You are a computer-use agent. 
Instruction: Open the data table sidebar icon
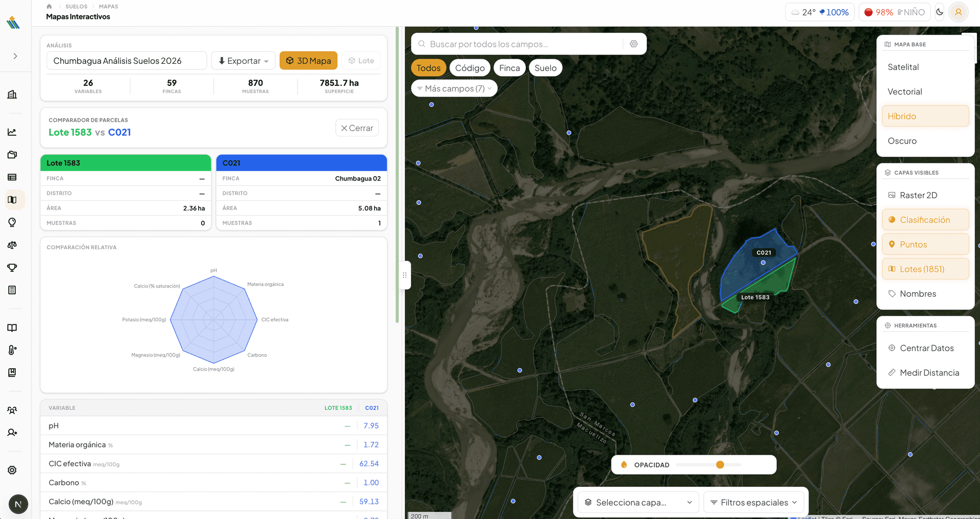click(x=12, y=177)
